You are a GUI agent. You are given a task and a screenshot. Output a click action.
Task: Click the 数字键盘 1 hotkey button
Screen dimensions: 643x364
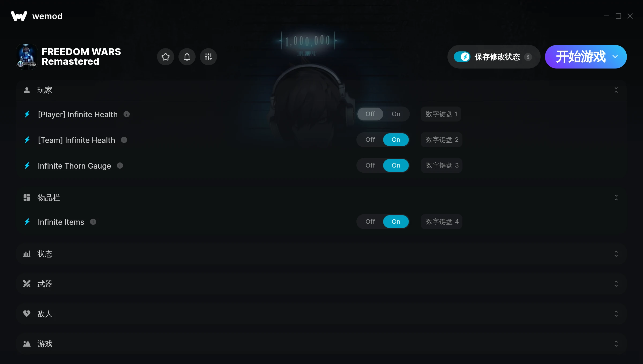[x=441, y=114]
